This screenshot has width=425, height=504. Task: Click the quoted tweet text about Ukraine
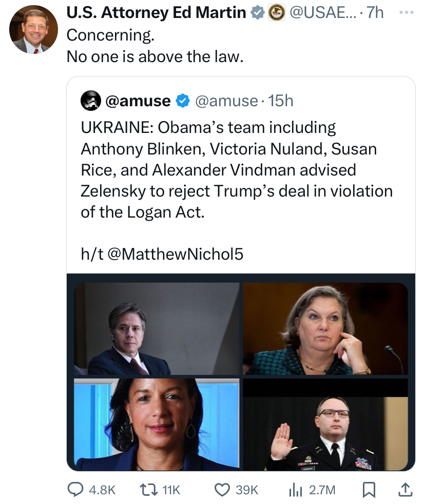(x=237, y=170)
